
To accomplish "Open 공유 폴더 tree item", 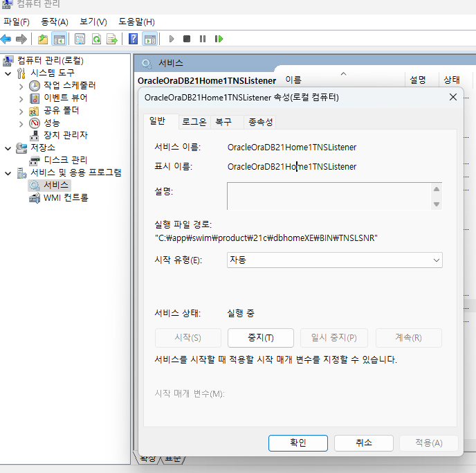I will pyautogui.click(x=62, y=110).
